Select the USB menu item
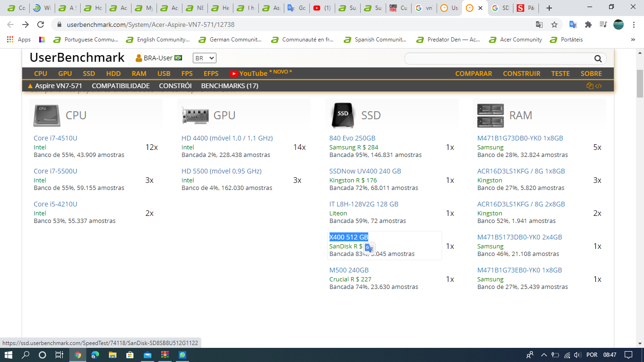Viewport: 644px width, 362px height. [x=164, y=74]
